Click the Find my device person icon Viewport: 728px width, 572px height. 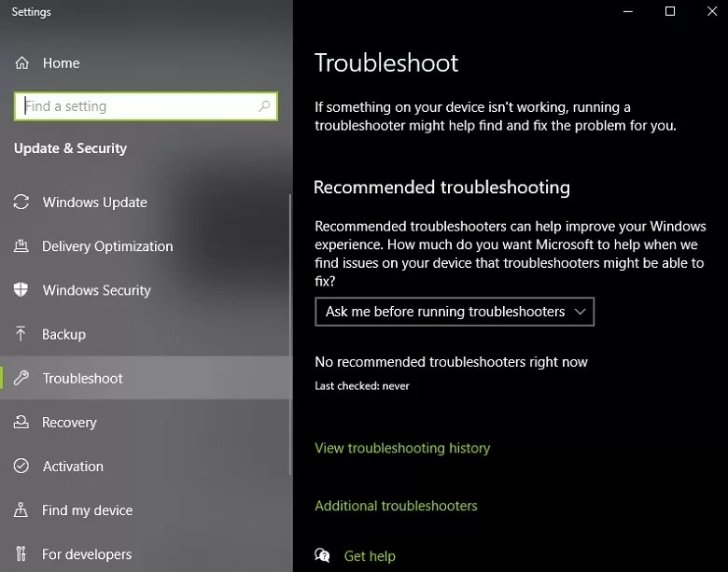(x=21, y=509)
